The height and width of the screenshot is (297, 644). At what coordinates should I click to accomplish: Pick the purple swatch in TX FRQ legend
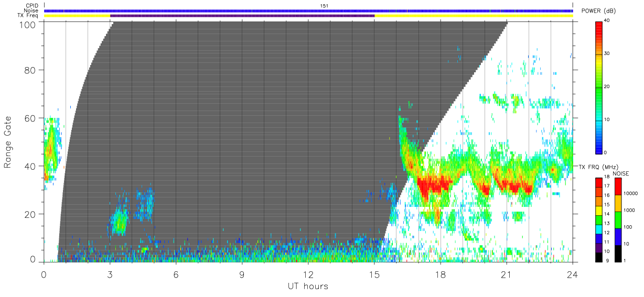[x=599, y=247]
